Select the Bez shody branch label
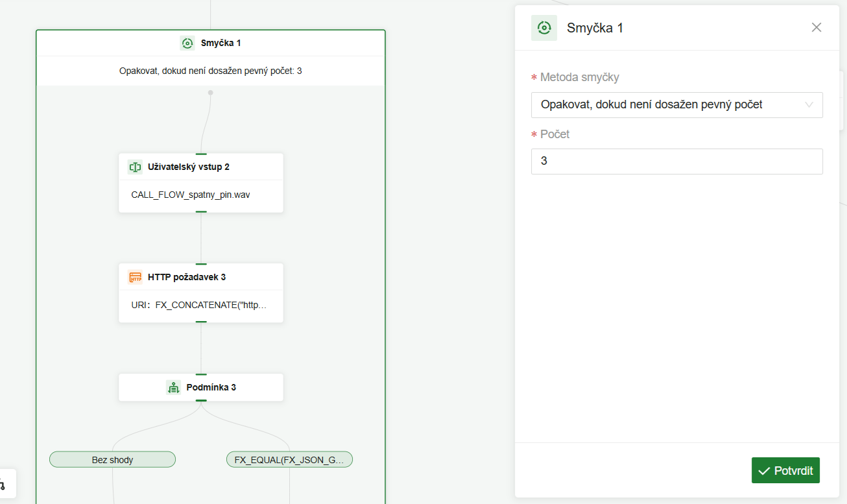Screen dimensions: 847x504 coord(112,460)
